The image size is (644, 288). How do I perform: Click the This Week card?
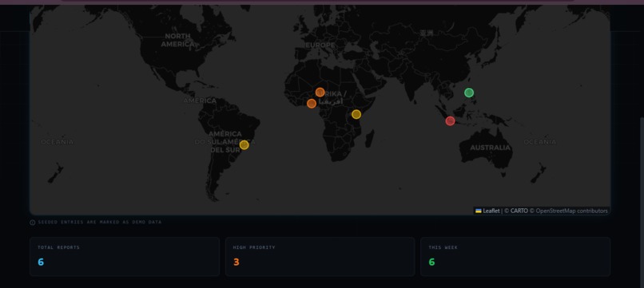[x=515, y=256]
